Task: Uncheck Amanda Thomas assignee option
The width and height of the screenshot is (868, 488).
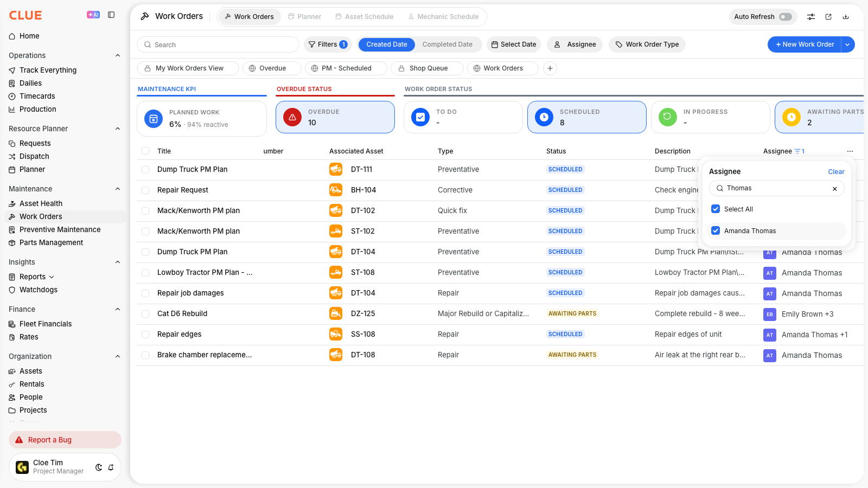Action: click(716, 231)
